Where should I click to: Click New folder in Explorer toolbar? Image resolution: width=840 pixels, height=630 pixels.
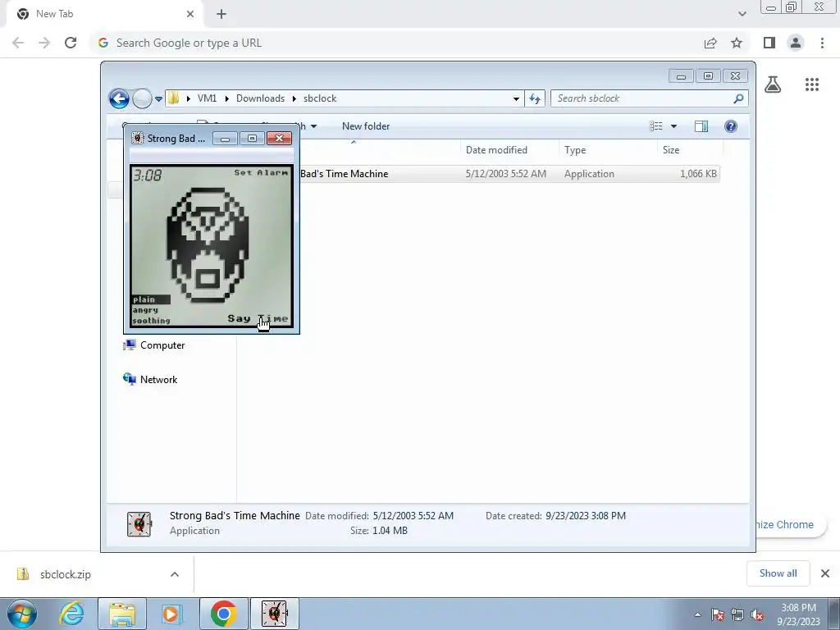(x=366, y=126)
